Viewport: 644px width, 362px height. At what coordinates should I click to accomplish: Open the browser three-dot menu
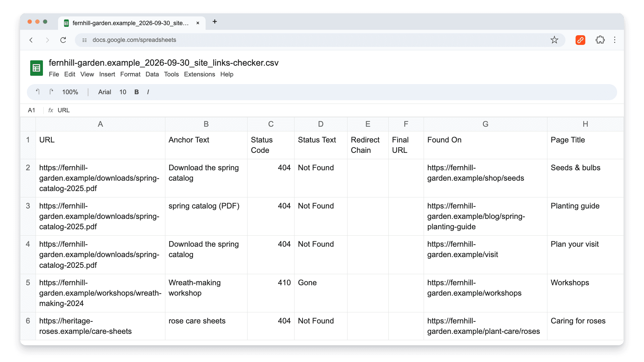(x=614, y=40)
